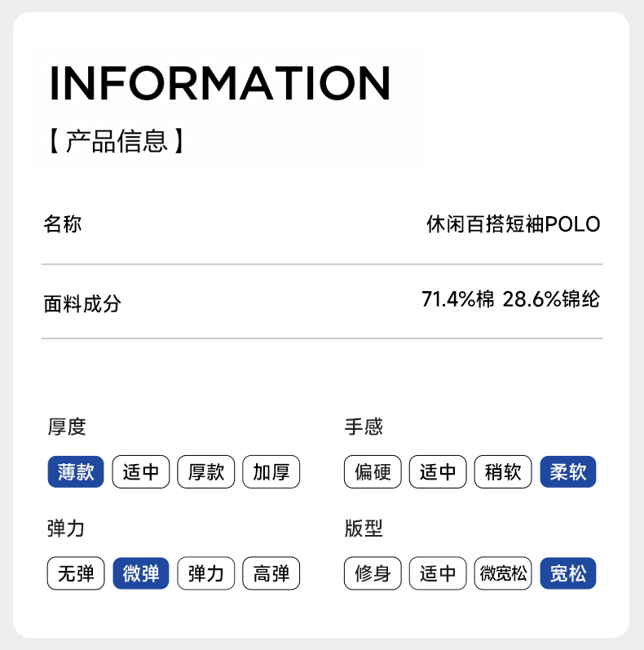Pick the 加厚 thickness option
The height and width of the screenshot is (650, 644).
tap(271, 471)
